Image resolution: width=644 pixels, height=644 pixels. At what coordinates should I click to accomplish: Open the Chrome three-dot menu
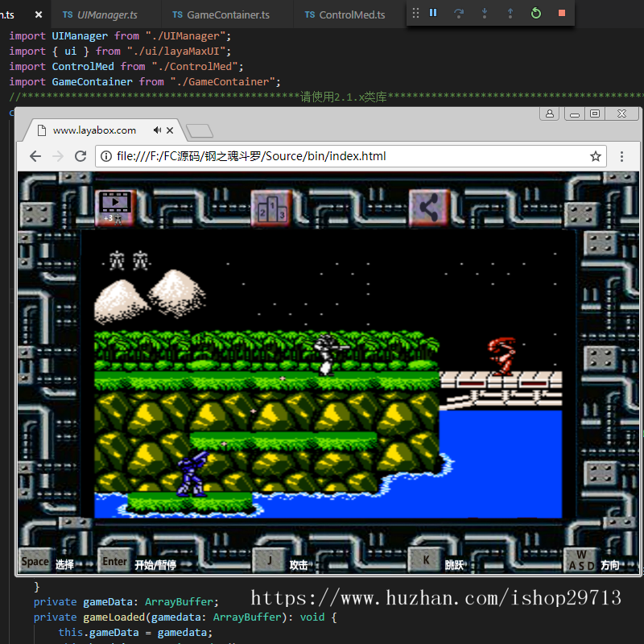[622, 156]
